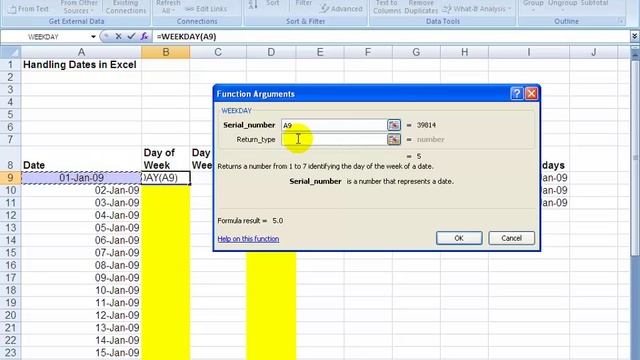Click Edit Links in Connections group
This screenshot has height=360, width=640.
tap(206, 9)
